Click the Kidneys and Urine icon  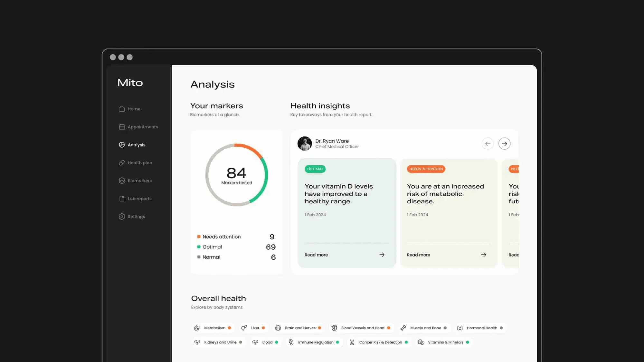coord(197,342)
